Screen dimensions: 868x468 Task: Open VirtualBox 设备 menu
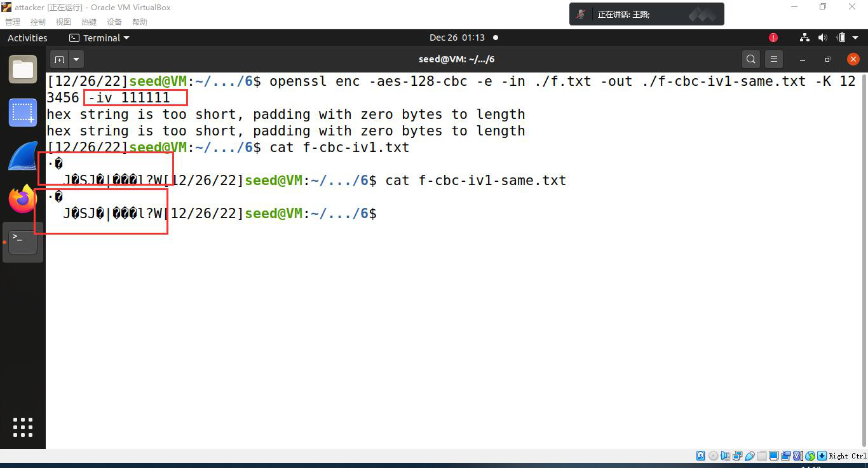[x=114, y=22]
